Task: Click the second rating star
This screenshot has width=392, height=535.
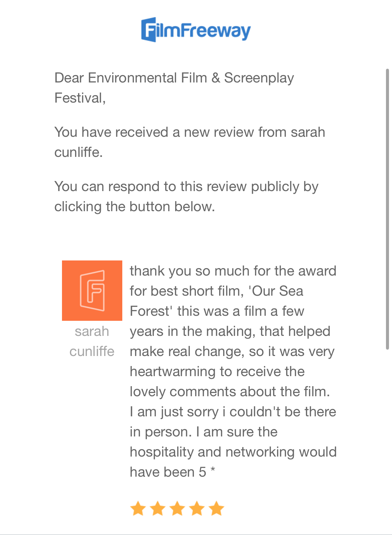Action: click(157, 509)
